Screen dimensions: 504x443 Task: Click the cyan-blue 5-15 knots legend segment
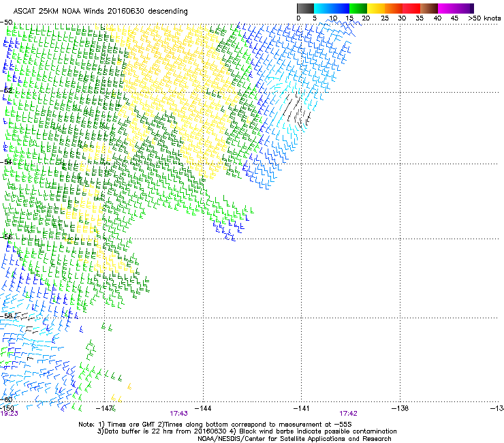coord(332,8)
